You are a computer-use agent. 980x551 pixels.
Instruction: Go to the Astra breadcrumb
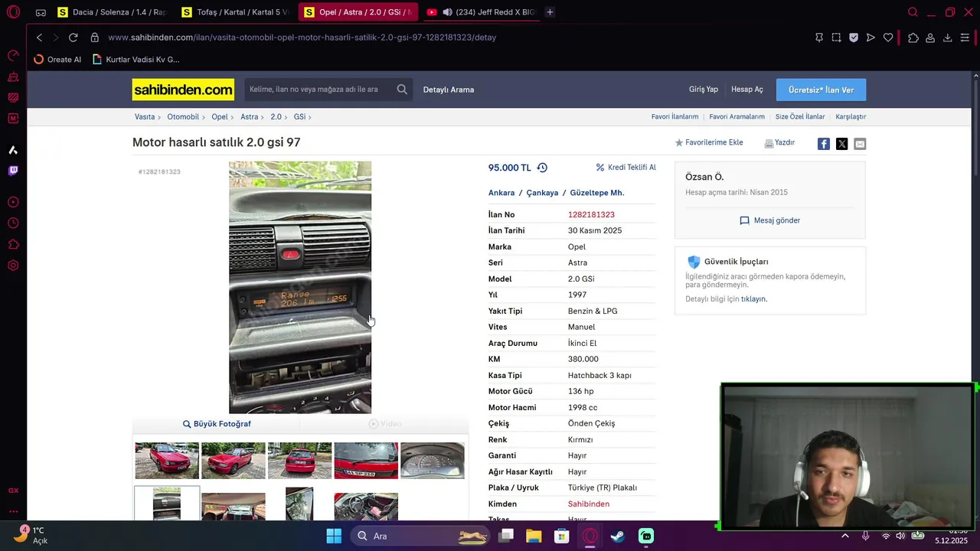250,117
